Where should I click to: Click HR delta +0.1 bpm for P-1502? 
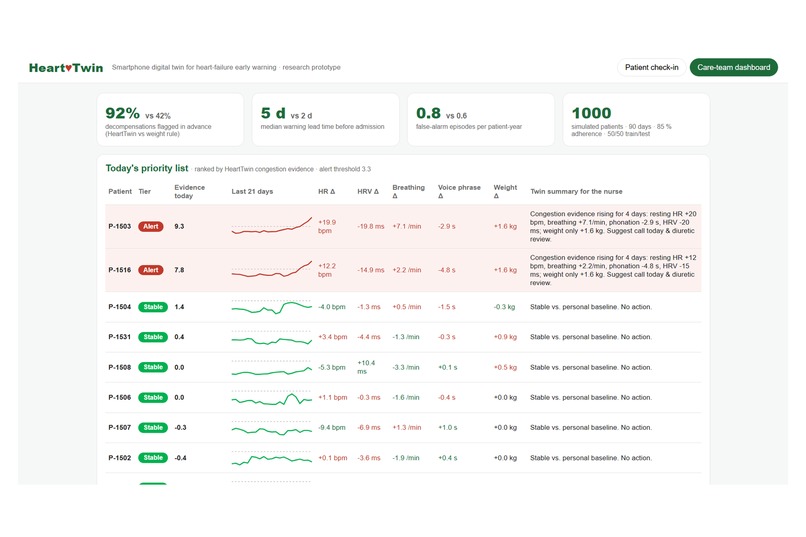click(x=333, y=458)
